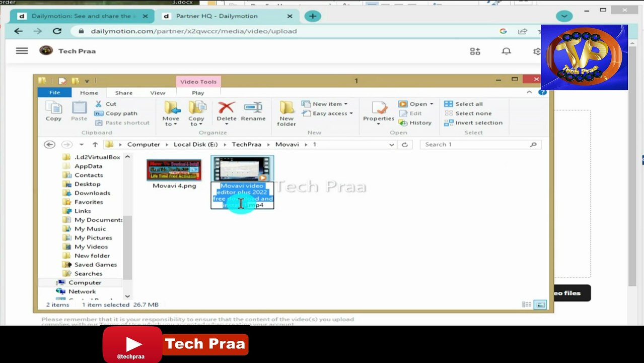Click the browser address bar URL
This screenshot has height=363, width=644.
pos(194,31)
